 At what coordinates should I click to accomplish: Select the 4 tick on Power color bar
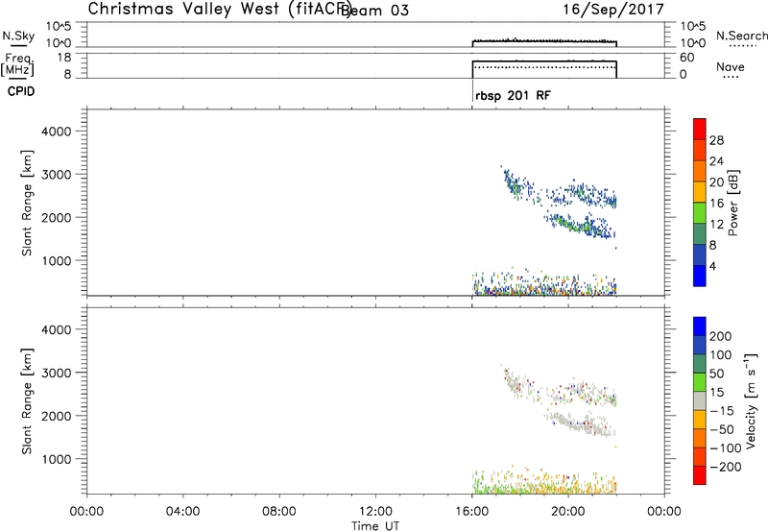coord(712,266)
